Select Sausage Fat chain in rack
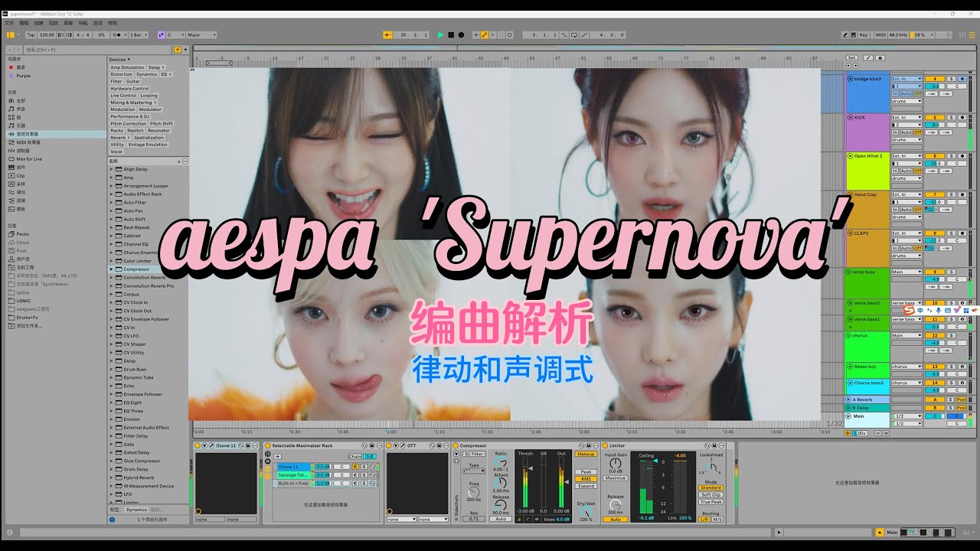Viewport: 980px width, 551px height. tap(292, 474)
